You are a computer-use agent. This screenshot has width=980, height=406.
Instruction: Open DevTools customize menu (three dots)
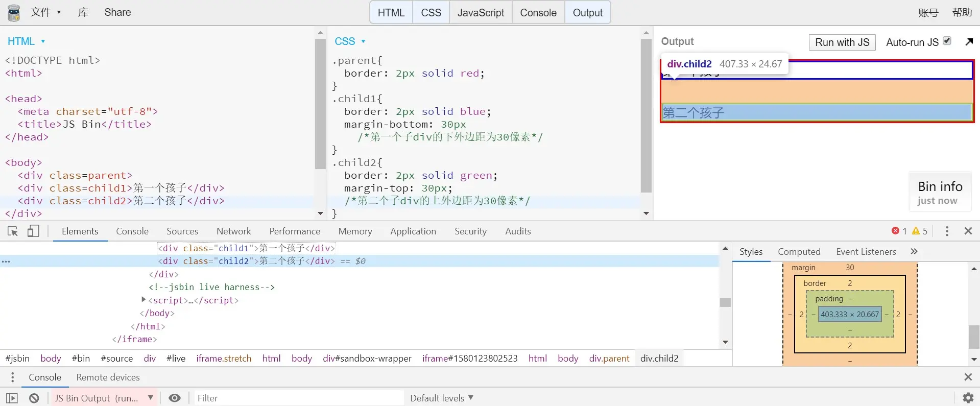coord(947,231)
